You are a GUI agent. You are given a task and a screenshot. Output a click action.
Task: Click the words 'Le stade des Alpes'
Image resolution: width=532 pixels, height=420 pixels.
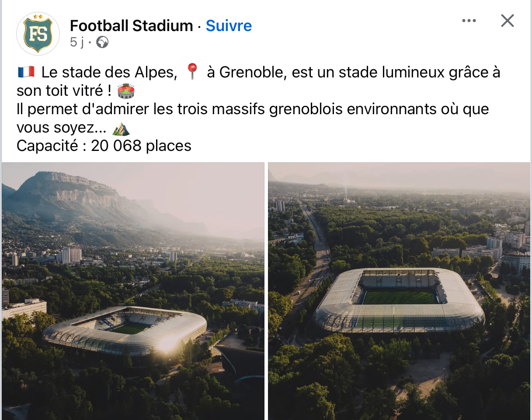tap(109, 72)
